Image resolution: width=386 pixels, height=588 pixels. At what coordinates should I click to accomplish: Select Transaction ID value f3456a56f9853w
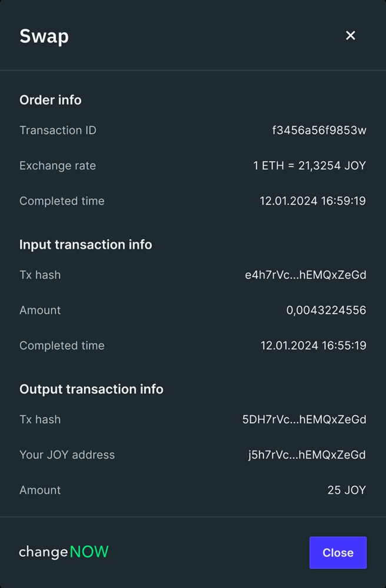(x=319, y=131)
